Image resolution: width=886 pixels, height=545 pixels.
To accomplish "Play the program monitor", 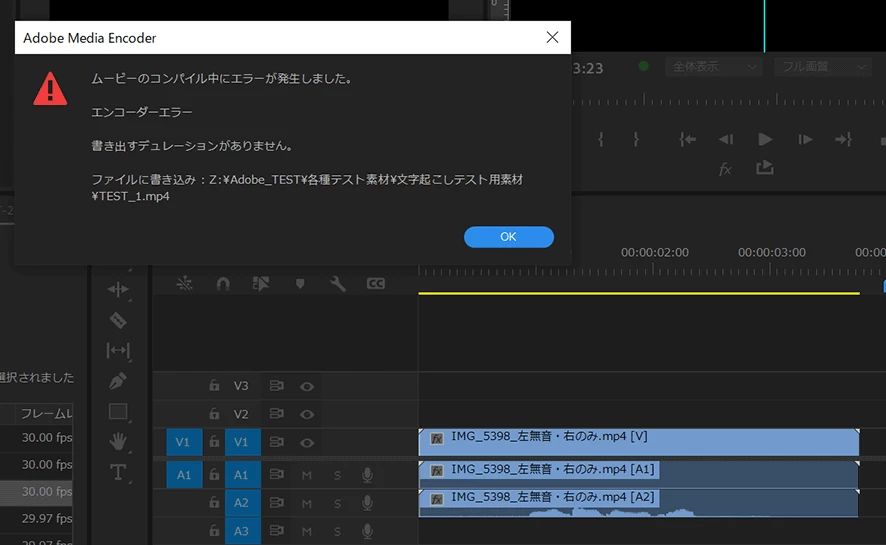I will point(765,139).
